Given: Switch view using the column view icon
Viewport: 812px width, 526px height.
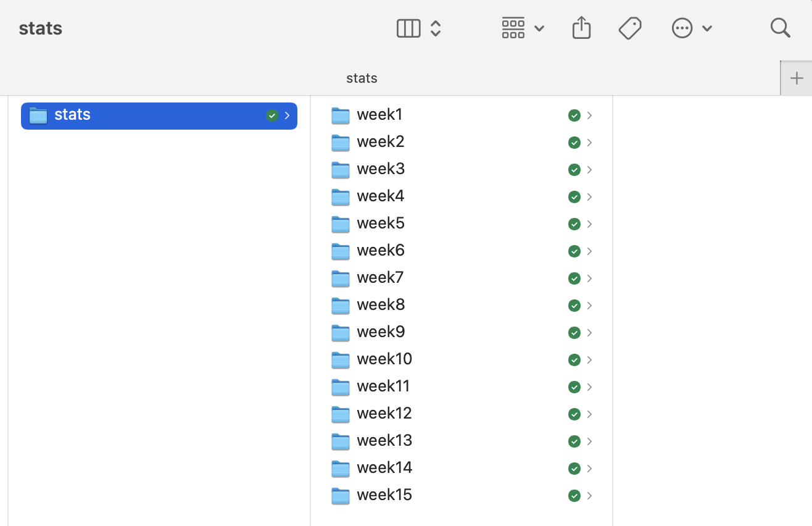Looking at the screenshot, I should tap(408, 28).
